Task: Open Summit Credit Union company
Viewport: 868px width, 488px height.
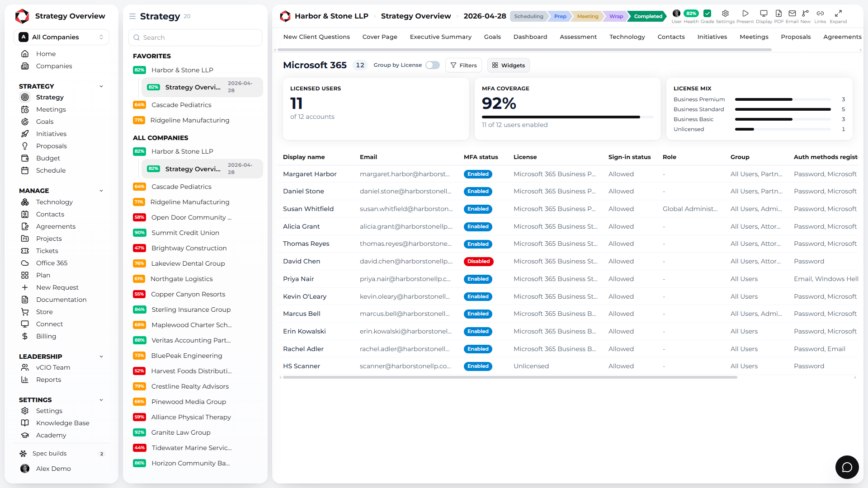Action: (185, 233)
